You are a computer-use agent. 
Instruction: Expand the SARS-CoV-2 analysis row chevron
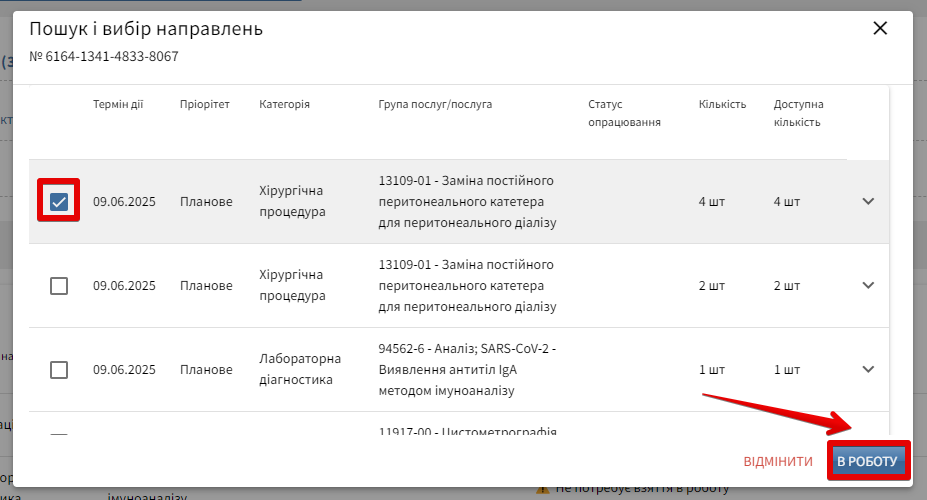pos(867,369)
